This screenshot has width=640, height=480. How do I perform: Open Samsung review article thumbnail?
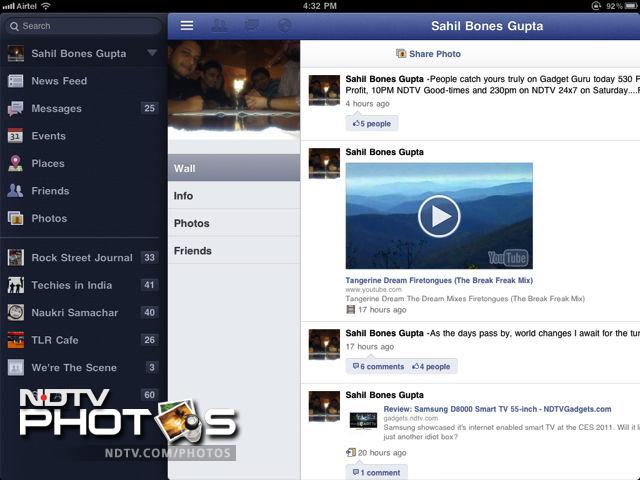pos(363,421)
